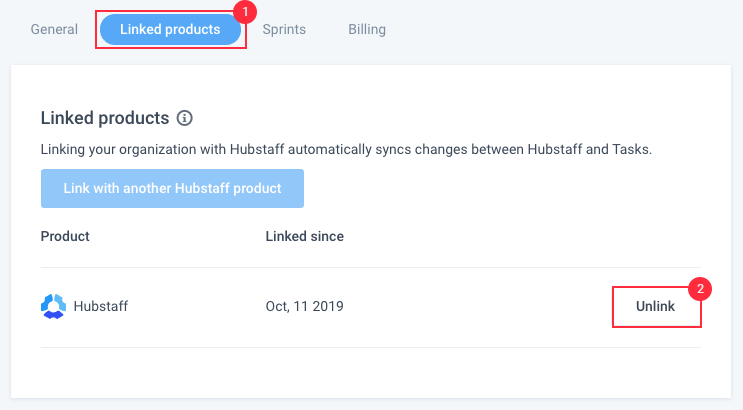Click the Product column header

[x=65, y=236]
